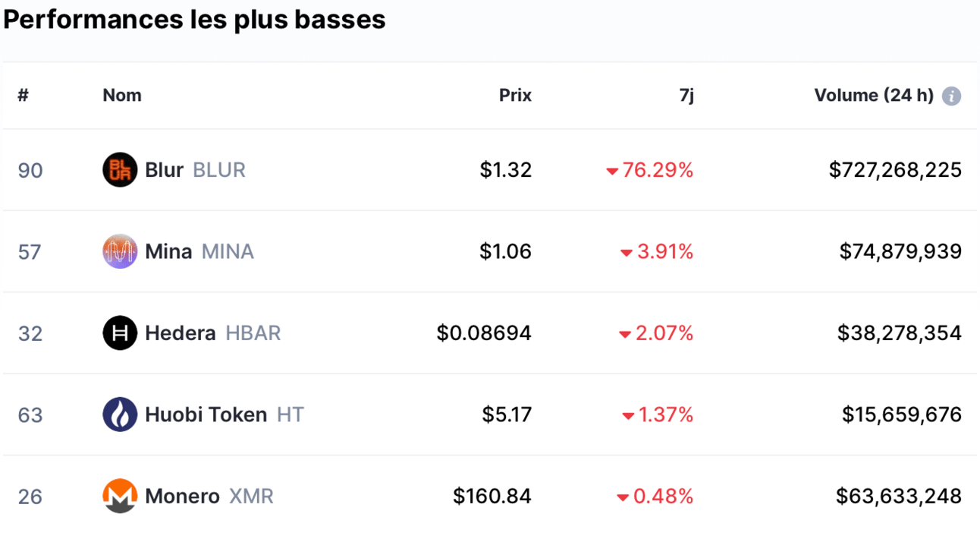This screenshot has width=980, height=536.
Task: Sort by the Nom column header
Action: (122, 96)
